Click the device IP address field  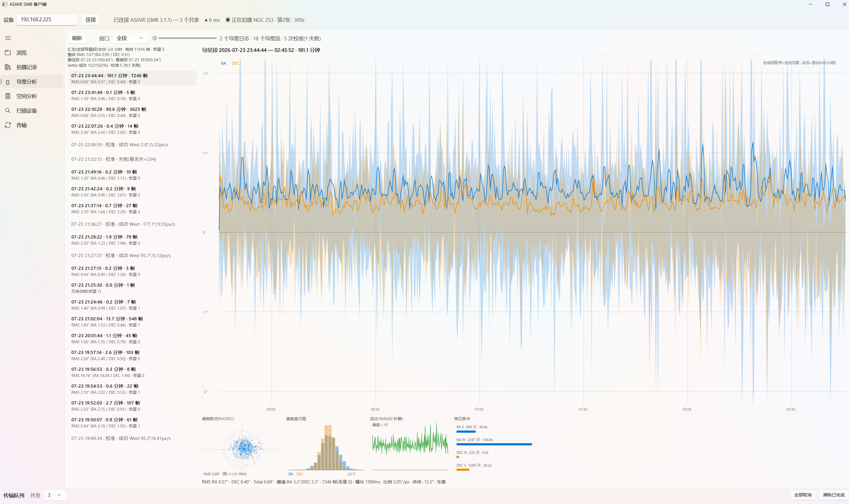point(47,19)
